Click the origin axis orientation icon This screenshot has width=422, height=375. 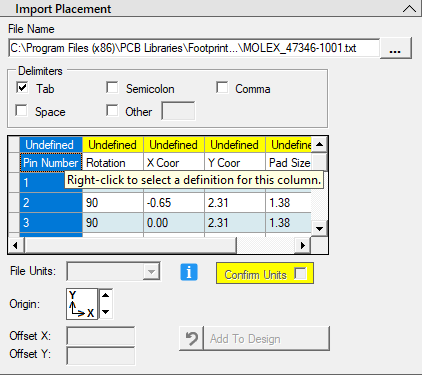pos(82,304)
